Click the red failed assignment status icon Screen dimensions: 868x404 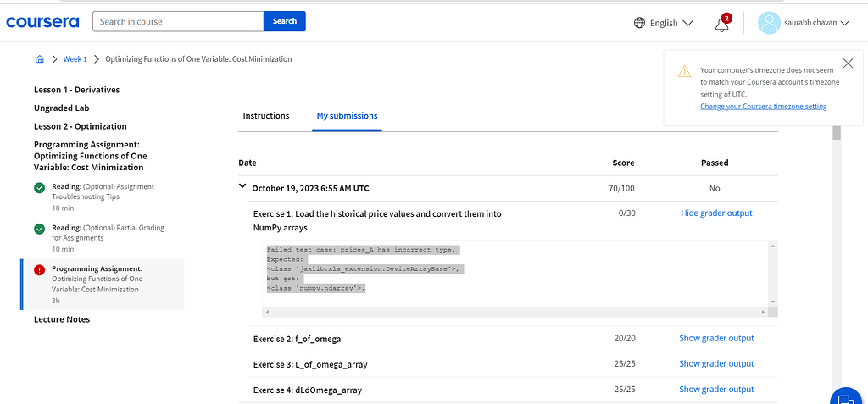coord(39,269)
